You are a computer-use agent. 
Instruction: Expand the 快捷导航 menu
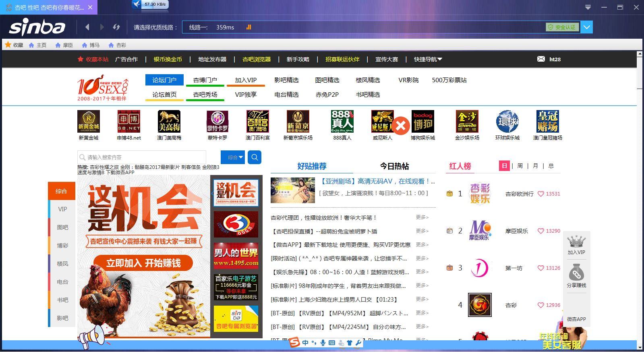pyautogui.click(x=428, y=59)
